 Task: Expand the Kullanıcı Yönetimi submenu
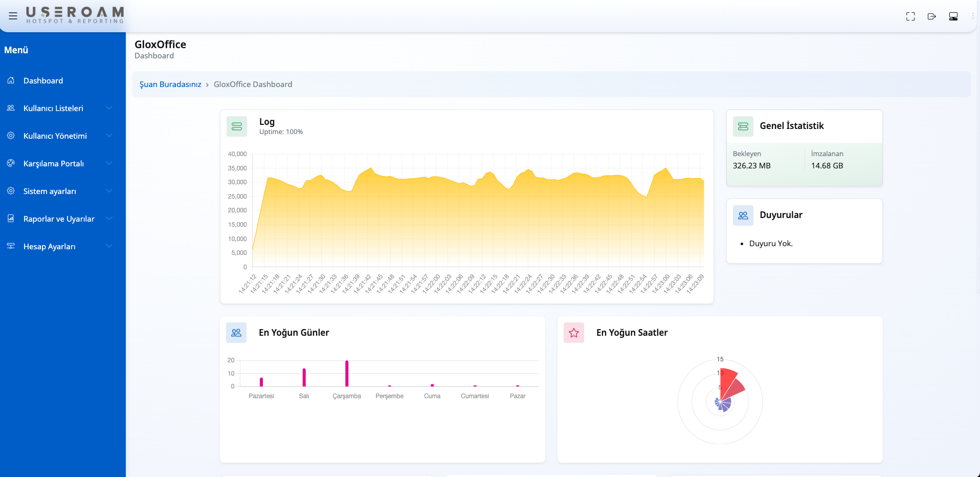(x=109, y=136)
